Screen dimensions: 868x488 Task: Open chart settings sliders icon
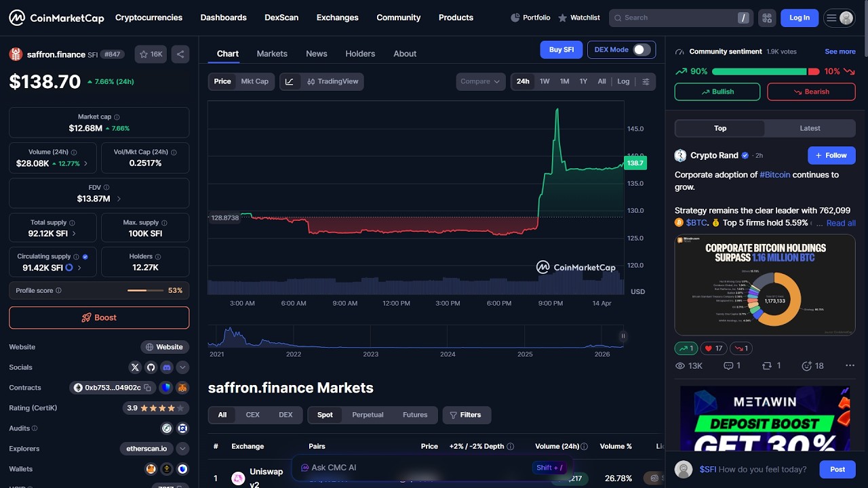pos(646,81)
